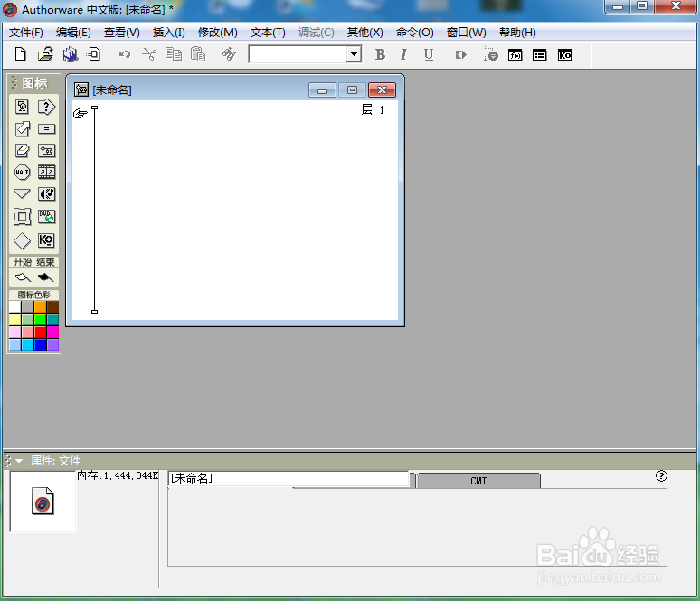Open a file with the folder icon
The image size is (700, 601).
pyautogui.click(x=45, y=54)
